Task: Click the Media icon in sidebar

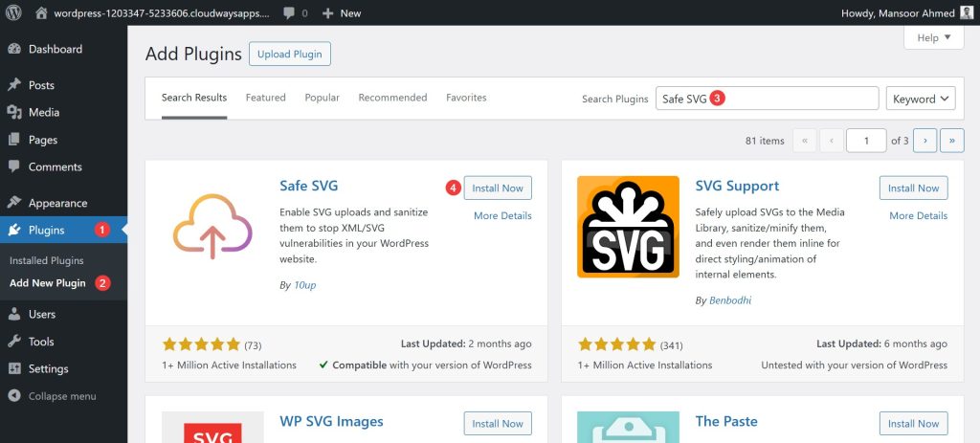Action: point(14,113)
